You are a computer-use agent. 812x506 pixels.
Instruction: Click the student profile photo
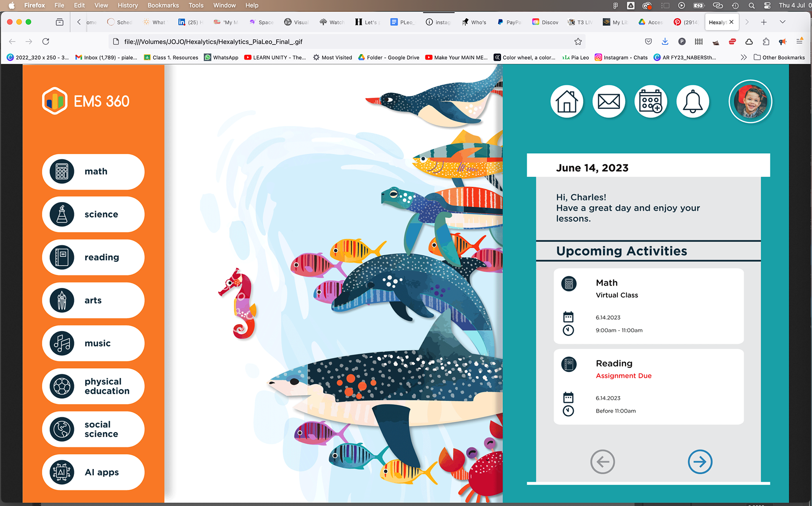coord(750,102)
